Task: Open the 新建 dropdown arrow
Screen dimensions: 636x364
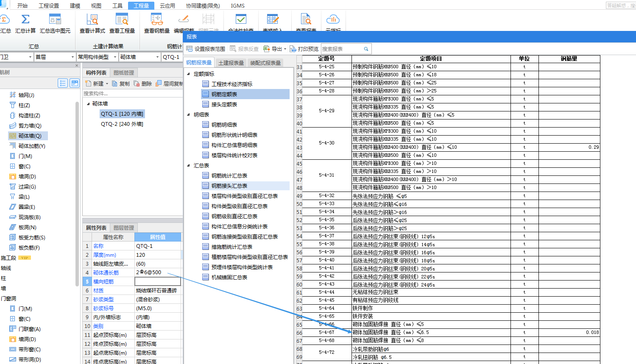Action: click(107, 84)
